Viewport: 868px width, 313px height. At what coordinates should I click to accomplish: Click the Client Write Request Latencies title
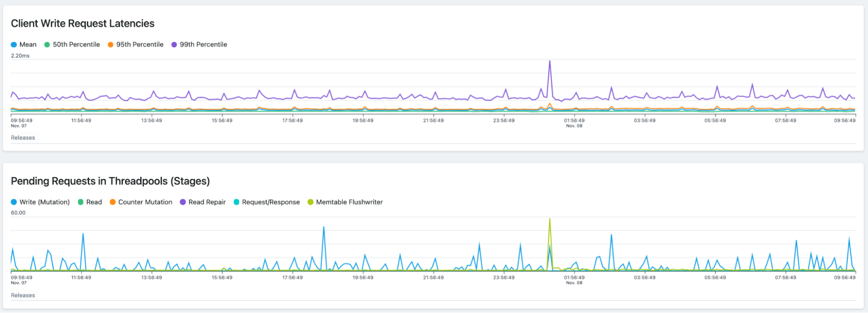coord(83,23)
